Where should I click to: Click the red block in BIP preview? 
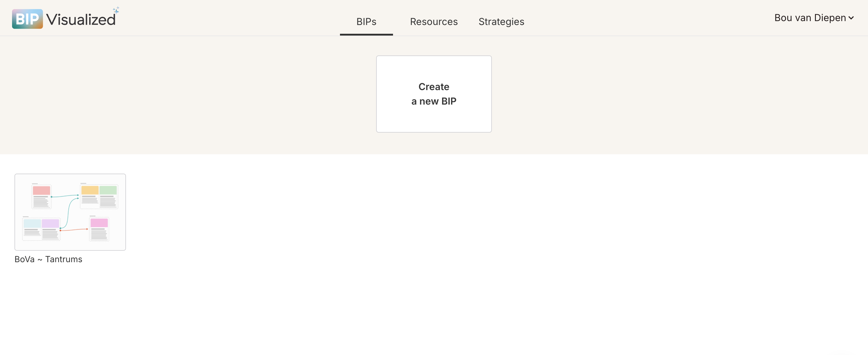[42, 190]
